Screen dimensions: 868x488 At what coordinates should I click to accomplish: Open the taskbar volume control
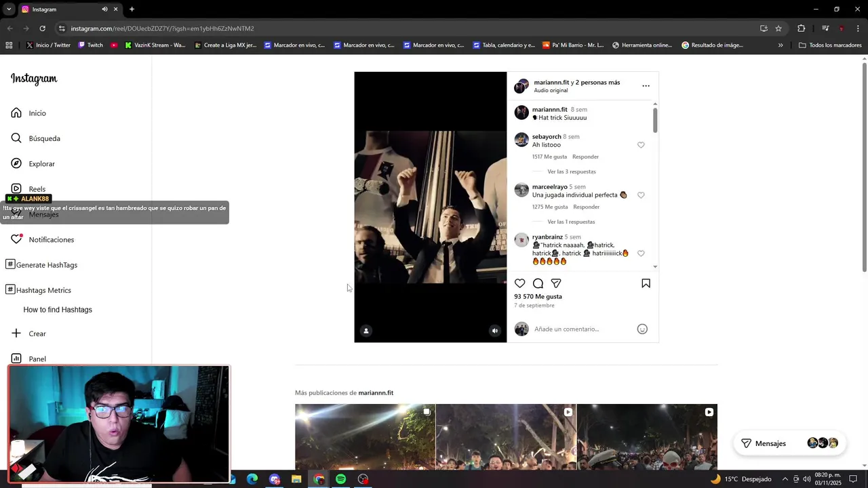click(806, 479)
